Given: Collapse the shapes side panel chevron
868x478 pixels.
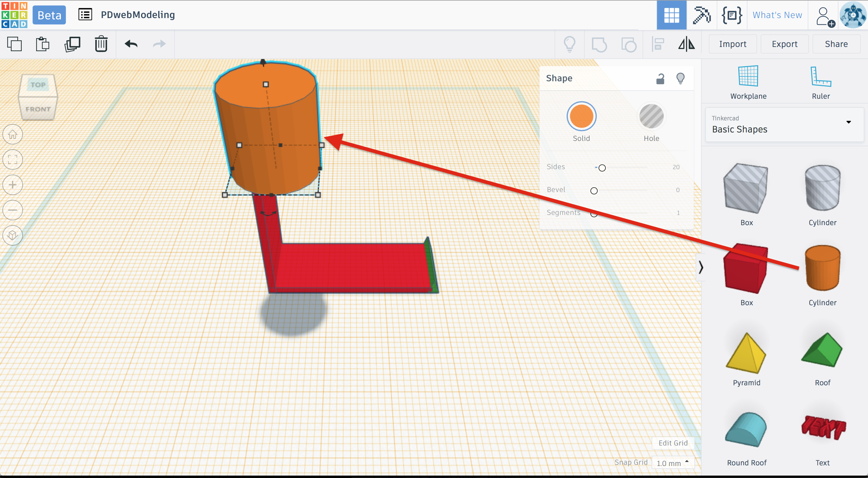Looking at the screenshot, I should [701, 267].
